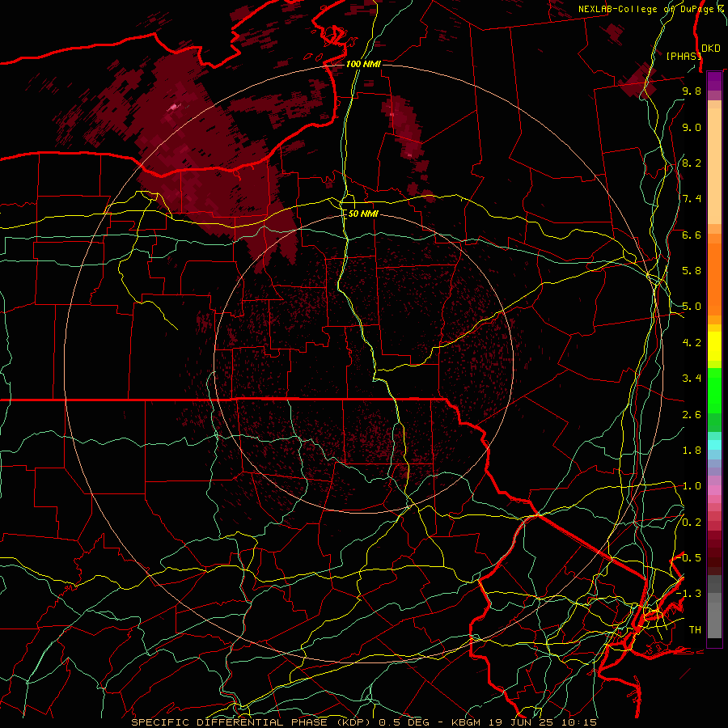This screenshot has height=728, width=728.
Task: Click the 50 NMI range ring label
Action: coord(363,214)
